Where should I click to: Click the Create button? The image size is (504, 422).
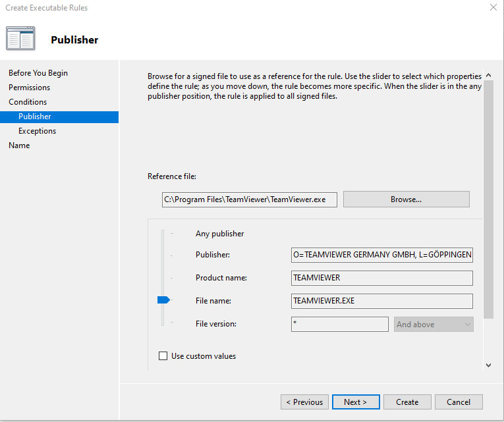pyautogui.click(x=407, y=402)
